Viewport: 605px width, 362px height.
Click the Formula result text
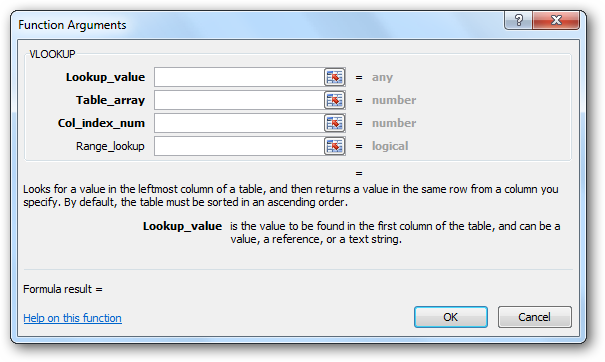63,289
